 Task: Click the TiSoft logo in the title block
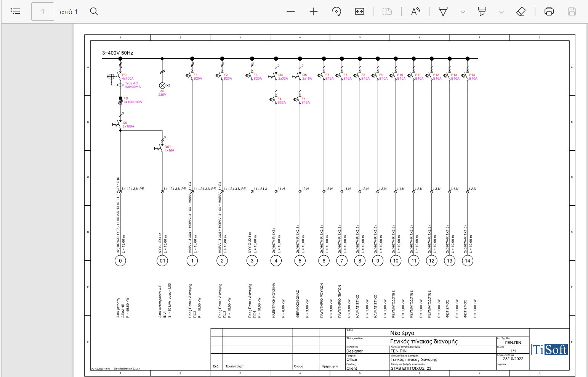pos(549,349)
